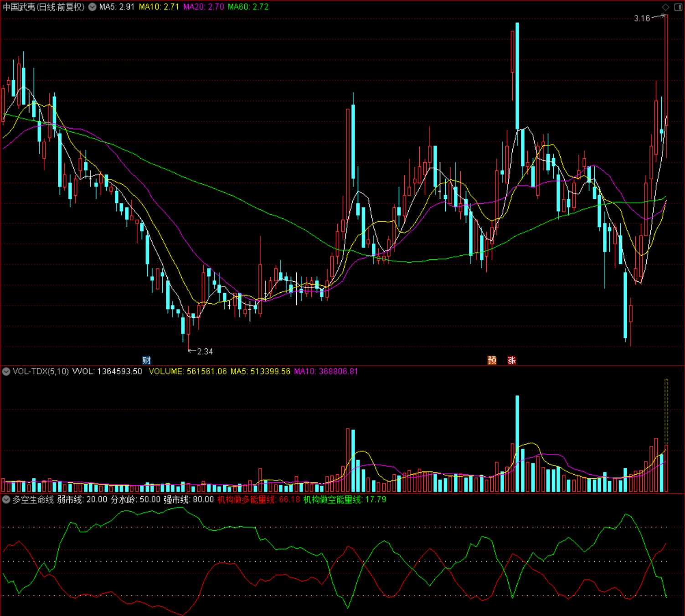This screenshot has height=616, width=685.
Task: Select the MA5: 2.91 legend label
Action: coord(117,7)
